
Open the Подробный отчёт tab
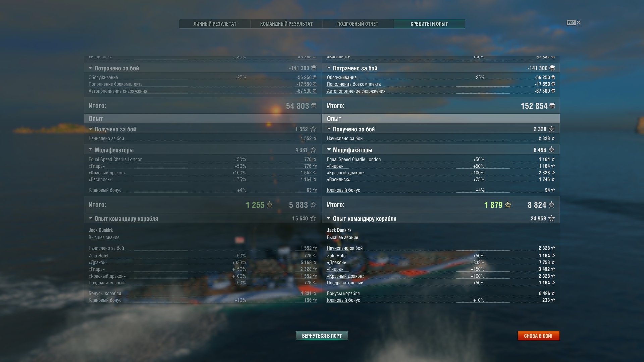click(x=358, y=24)
